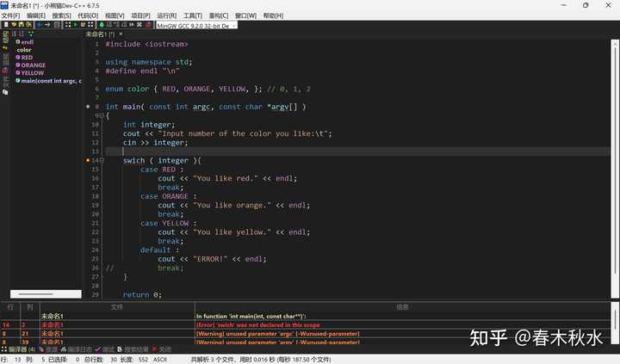The width and height of the screenshot is (620, 364).
Task: Switch to the 资源 bottom tab
Action: point(48,349)
